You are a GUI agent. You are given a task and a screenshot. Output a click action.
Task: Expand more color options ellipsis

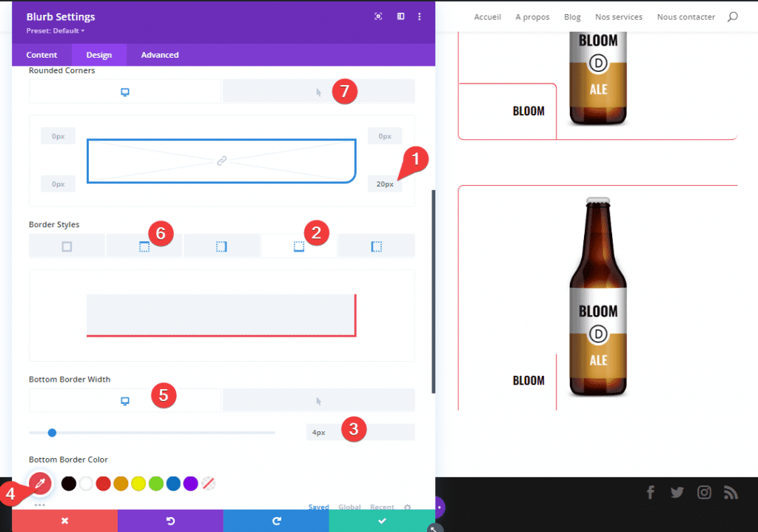point(40,505)
